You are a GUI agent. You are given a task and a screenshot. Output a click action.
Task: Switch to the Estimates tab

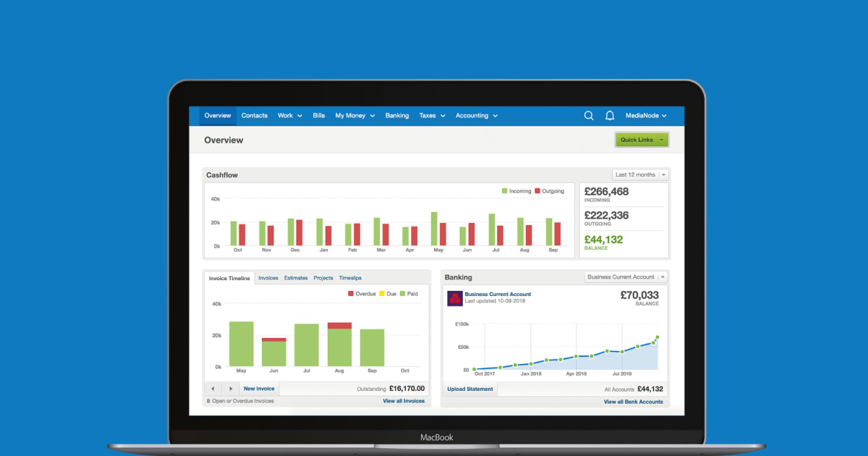point(296,277)
